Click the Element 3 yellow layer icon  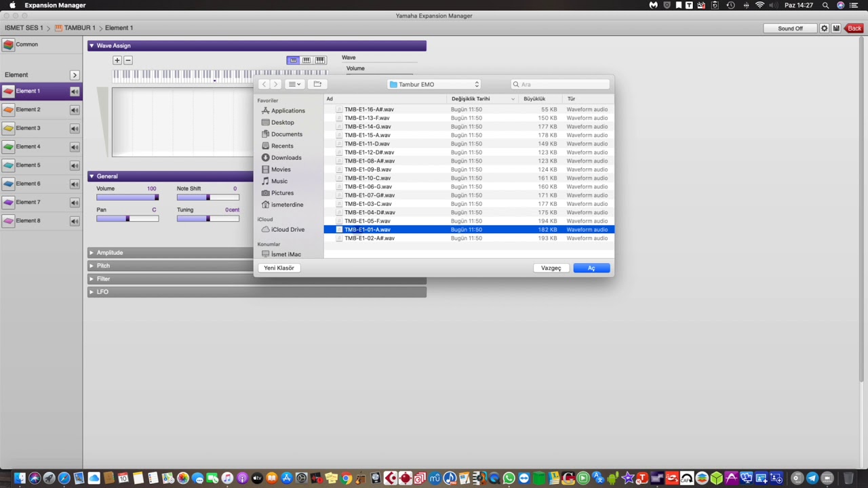pos(8,128)
